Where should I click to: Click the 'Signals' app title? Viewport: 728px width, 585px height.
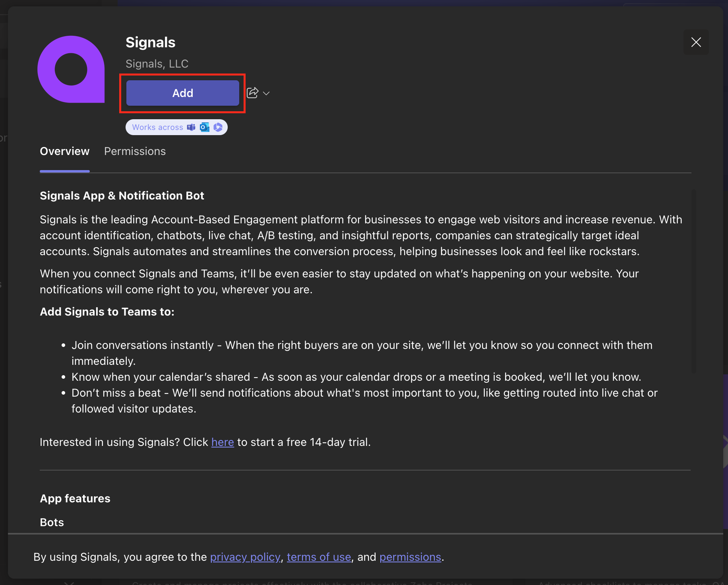pyautogui.click(x=151, y=43)
